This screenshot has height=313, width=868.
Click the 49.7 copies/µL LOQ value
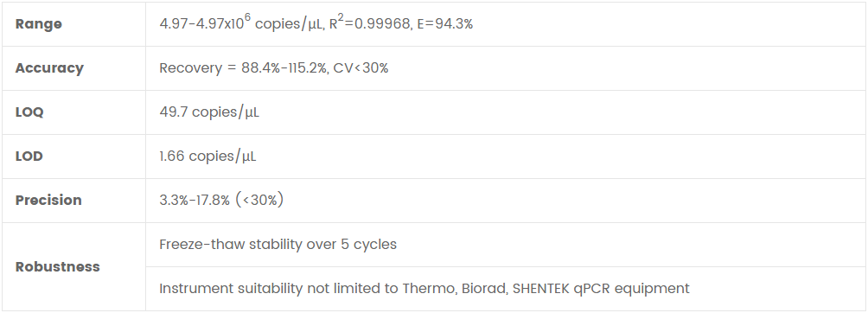[209, 112]
